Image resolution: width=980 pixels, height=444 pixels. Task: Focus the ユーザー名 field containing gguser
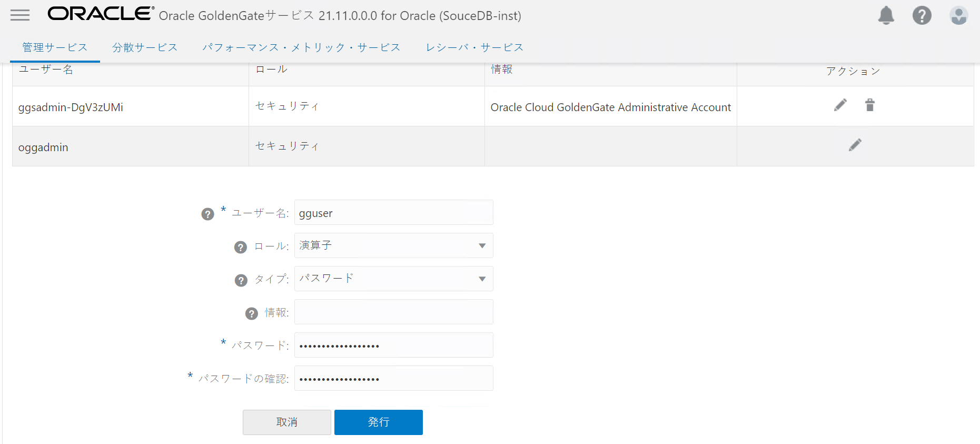tap(394, 212)
